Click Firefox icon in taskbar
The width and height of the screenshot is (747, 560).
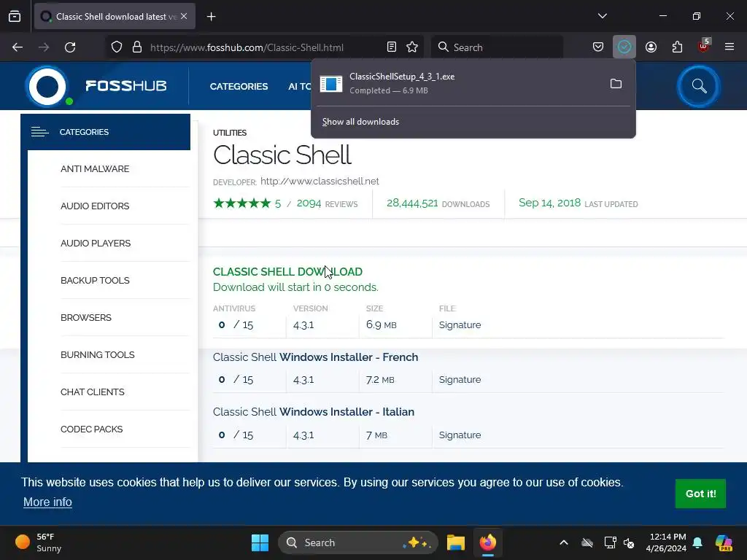(488, 542)
